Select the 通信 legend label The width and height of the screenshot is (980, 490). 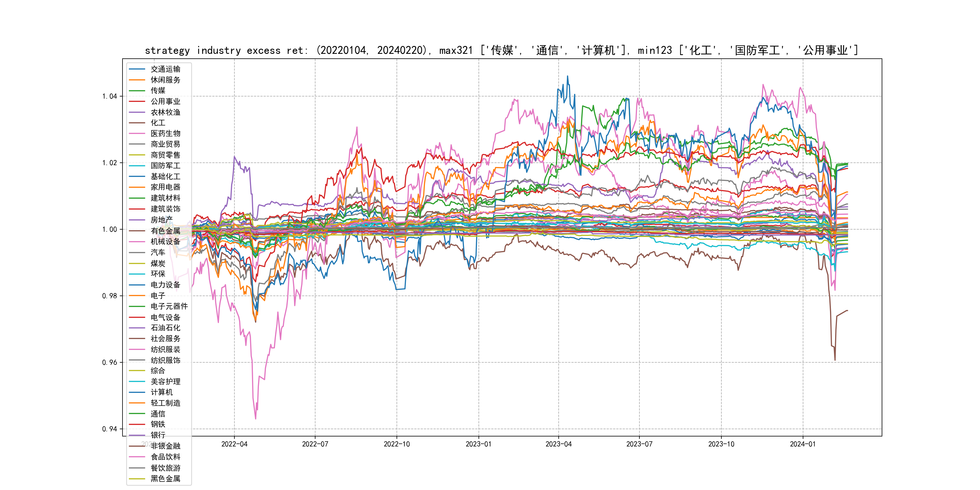(158, 414)
